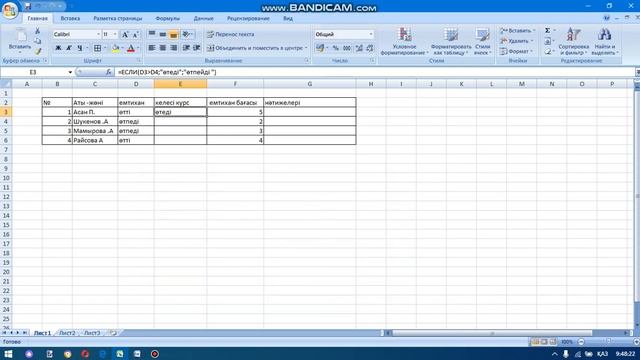This screenshot has width=640, height=360.
Task: Switch to the Формулы ribbon tab
Action: (x=167, y=18)
